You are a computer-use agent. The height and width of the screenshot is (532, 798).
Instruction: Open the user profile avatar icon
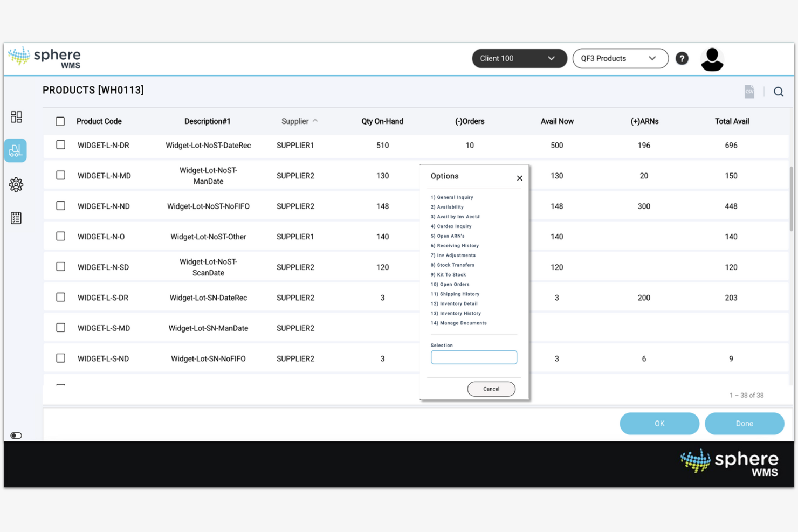(x=712, y=58)
